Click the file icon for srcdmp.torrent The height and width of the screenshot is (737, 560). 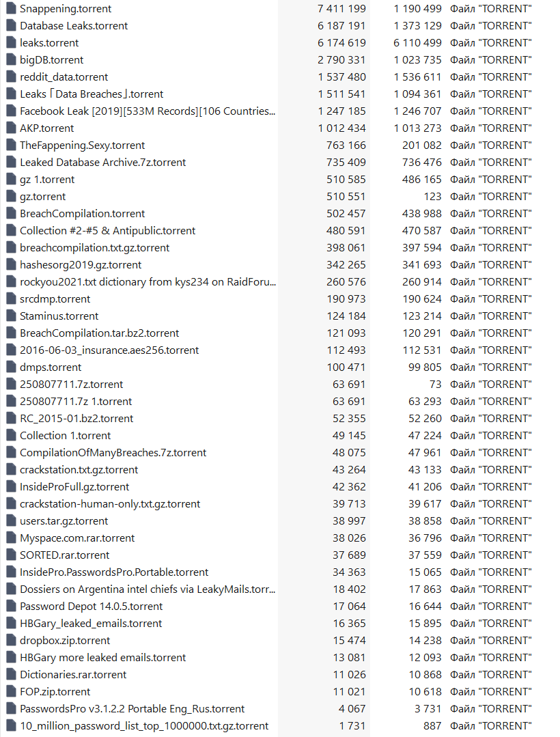tap(12, 299)
